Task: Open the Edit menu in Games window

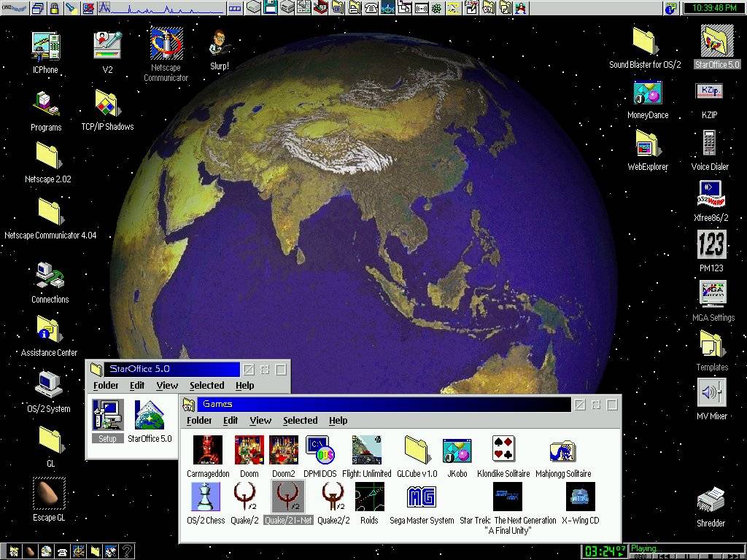Action: point(230,421)
